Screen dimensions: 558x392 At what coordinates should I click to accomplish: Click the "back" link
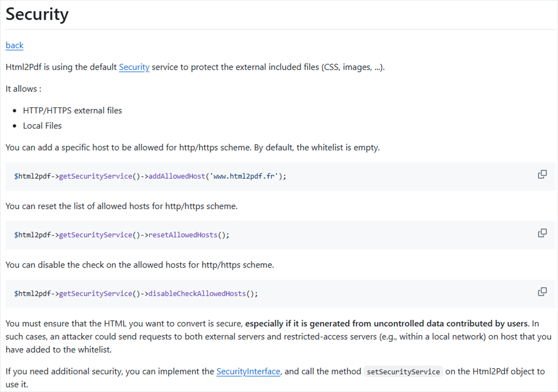[15, 46]
